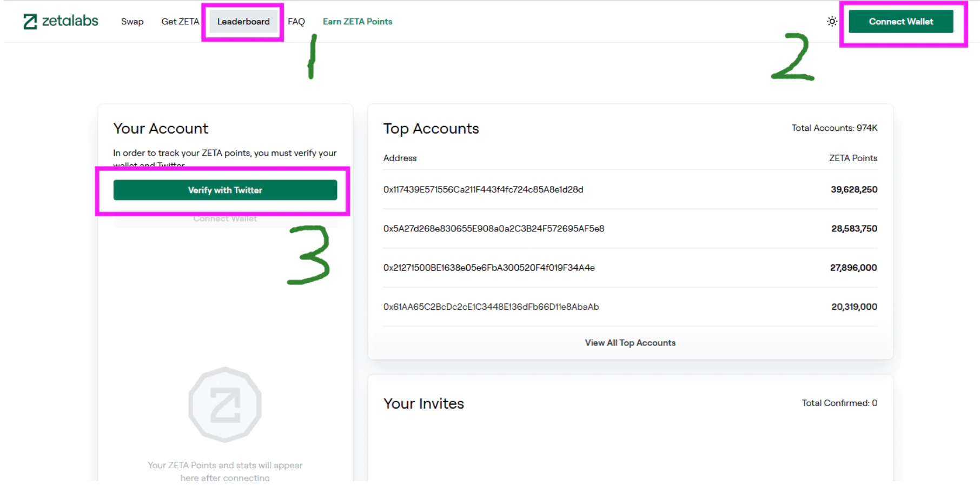Click the Your Invites heading
Screen dimensions: 980x485
(x=423, y=403)
